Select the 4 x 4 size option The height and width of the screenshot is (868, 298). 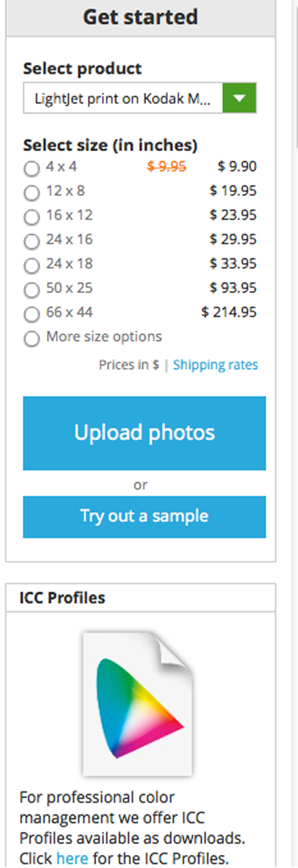click(31, 169)
